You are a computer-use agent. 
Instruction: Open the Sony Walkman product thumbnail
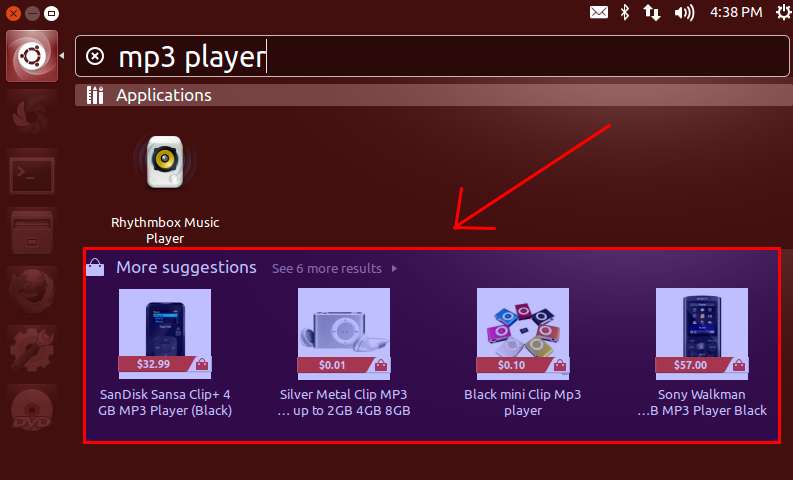[702, 334]
